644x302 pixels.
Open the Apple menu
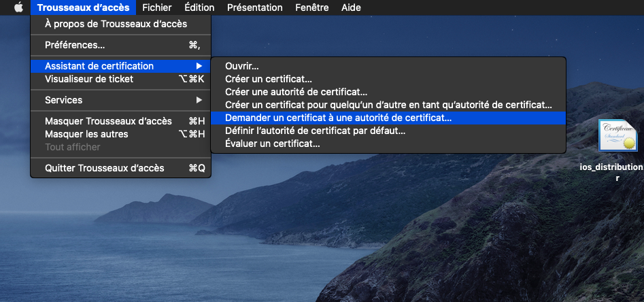(x=18, y=7)
